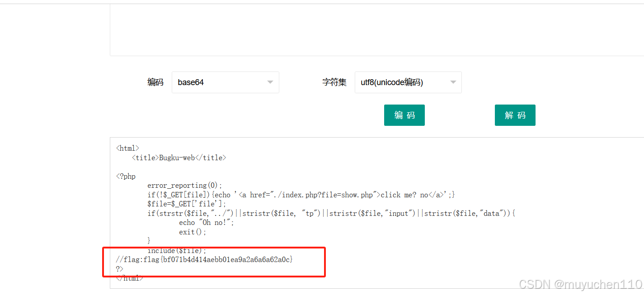Click the CSDN @muyuchen110 watermark
The width and height of the screenshot is (644, 296).
coord(580,284)
